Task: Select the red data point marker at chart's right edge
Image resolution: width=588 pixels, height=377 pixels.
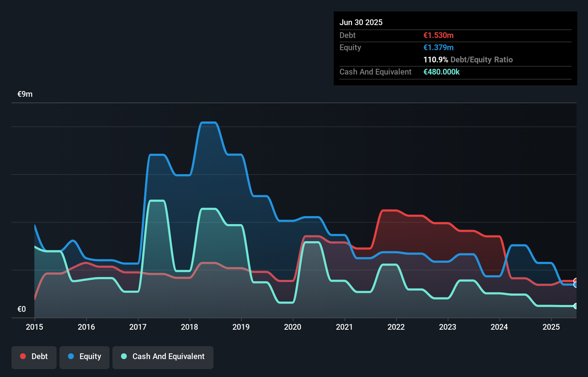Action: (575, 281)
